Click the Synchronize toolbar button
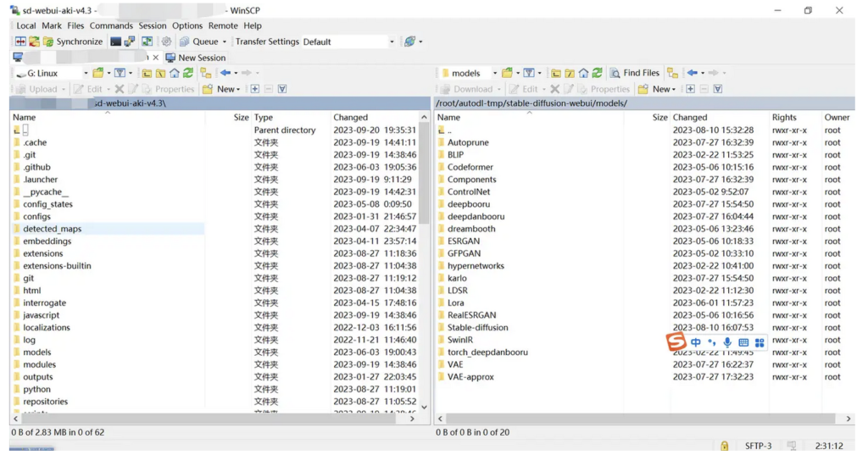This screenshot has width=868, height=455. (73, 42)
